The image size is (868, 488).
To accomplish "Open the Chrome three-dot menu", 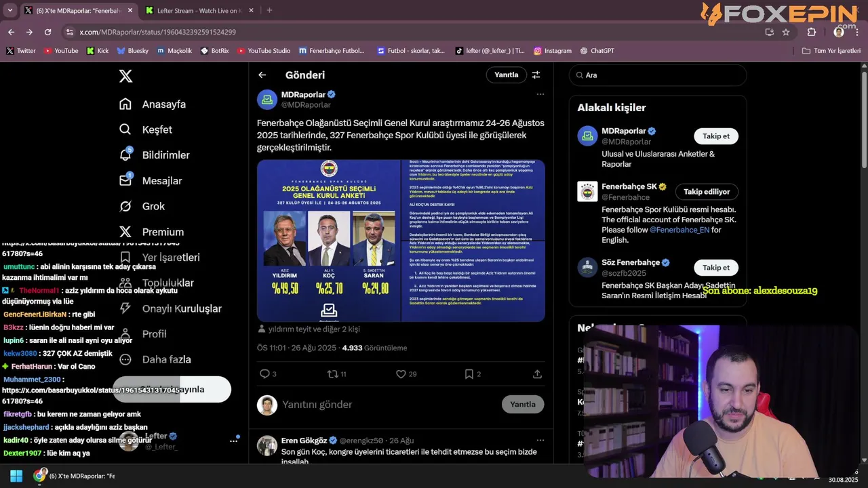I will click(857, 32).
